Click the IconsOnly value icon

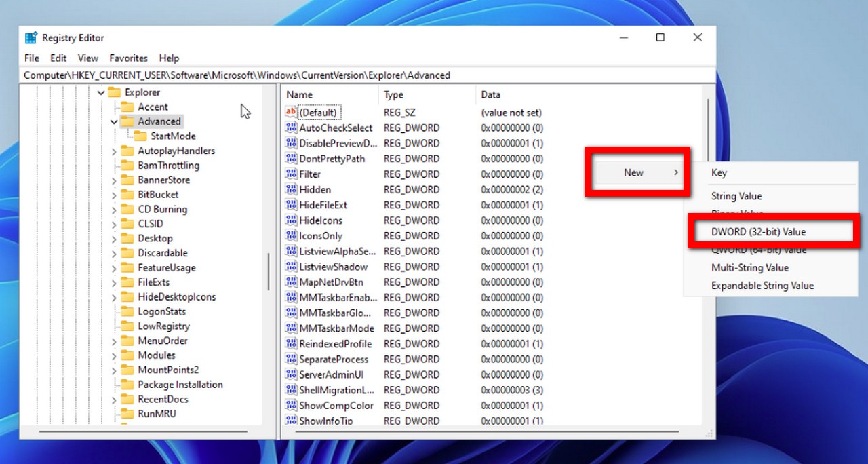click(x=292, y=235)
